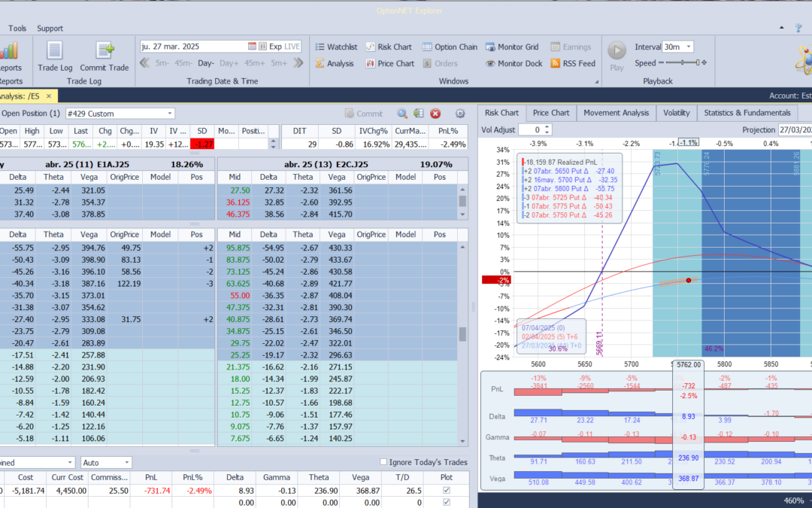This screenshot has width=812, height=508.
Task: Expand the #429 Custom position dropdown
Action: click(170, 114)
